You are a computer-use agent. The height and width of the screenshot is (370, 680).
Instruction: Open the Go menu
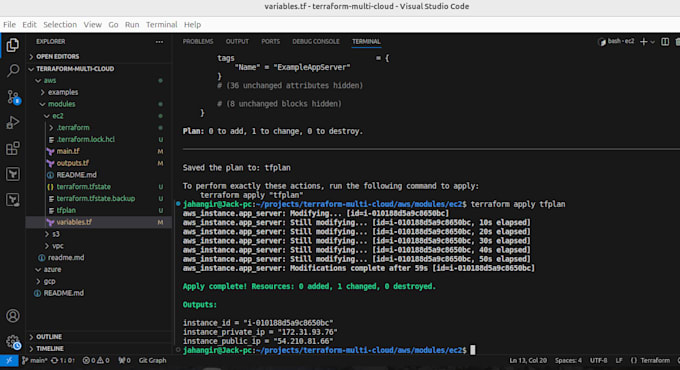[x=113, y=25]
